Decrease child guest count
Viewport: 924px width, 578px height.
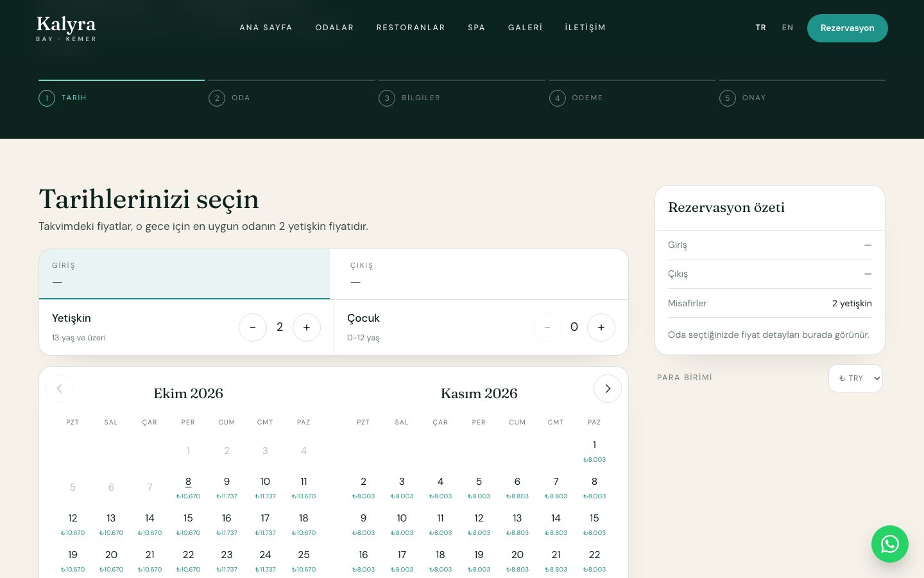point(547,328)
